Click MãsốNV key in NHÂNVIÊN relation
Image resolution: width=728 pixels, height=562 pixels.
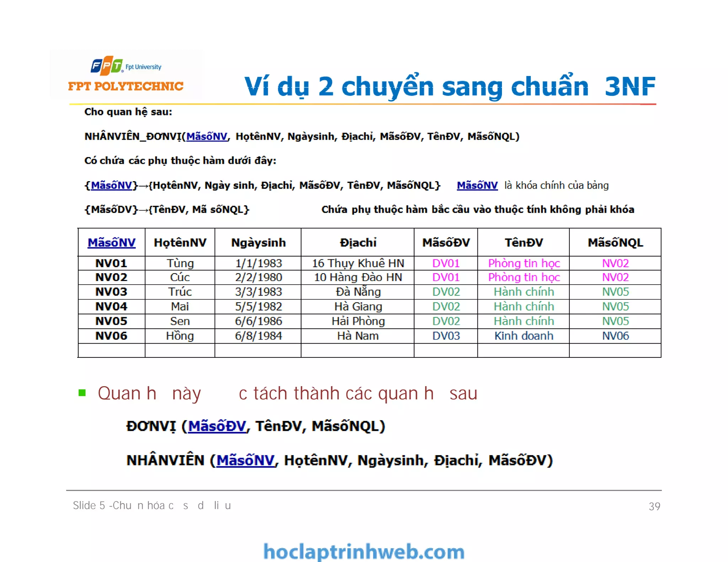[246, 460]
